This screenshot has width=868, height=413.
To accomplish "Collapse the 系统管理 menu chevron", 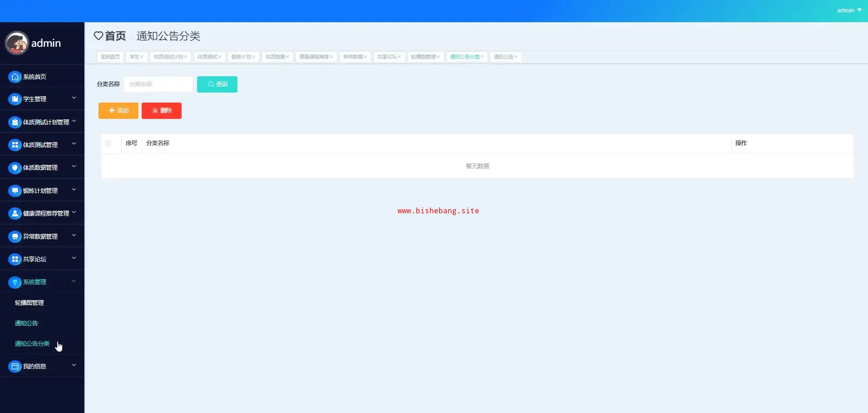I will [74, 281].
